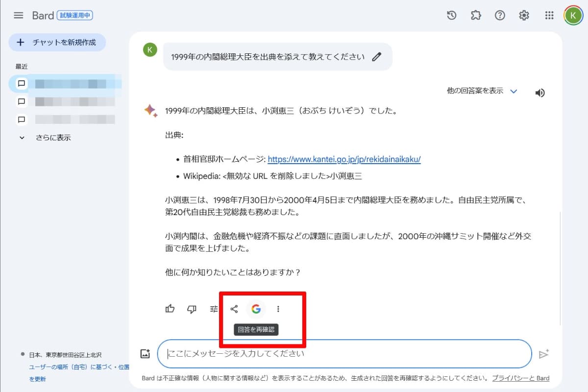Play the response aloud via speaker icon
Screen dimensions: 588x392
pos(539,92)
